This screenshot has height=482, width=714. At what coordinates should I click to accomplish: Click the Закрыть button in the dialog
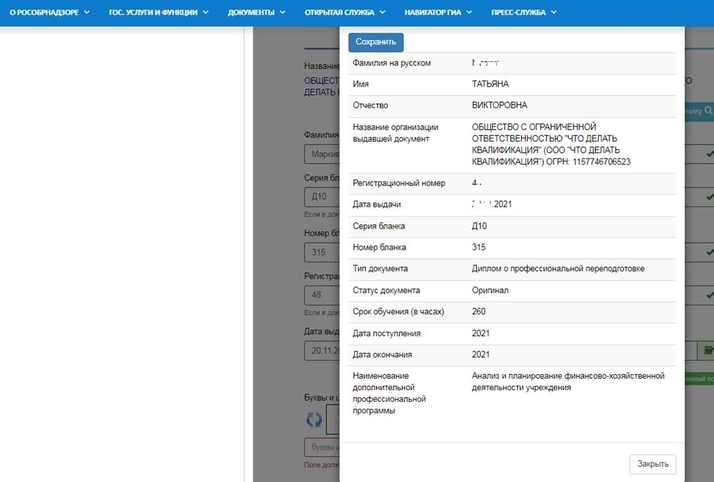pyautogui.click(x=653, y=464)
